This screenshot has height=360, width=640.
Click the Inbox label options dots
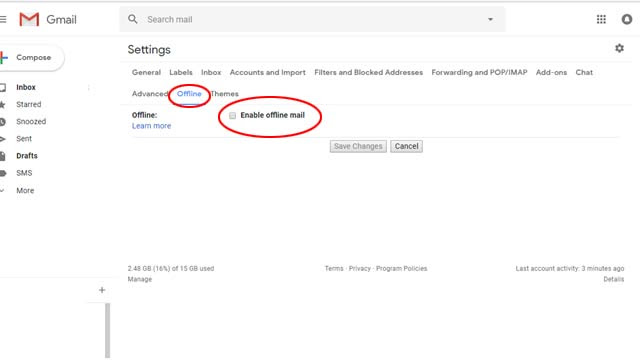(89, 87)
